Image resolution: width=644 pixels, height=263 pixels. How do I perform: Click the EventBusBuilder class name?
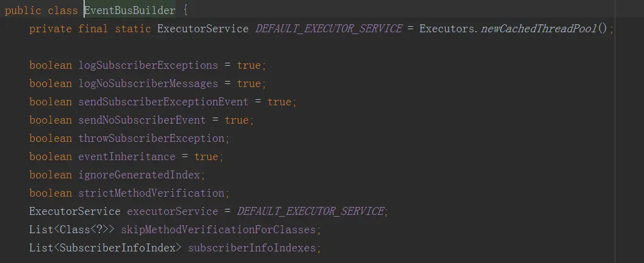click(x=130, y=11)
